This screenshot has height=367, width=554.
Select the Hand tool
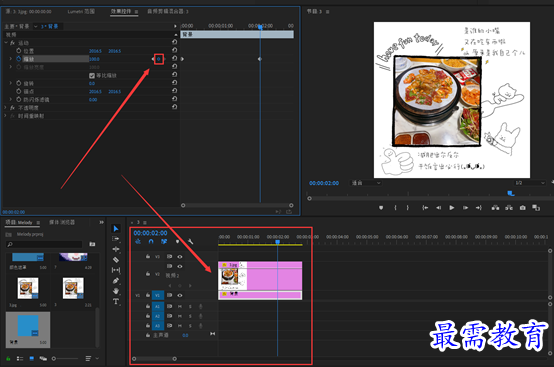(116, 291)
